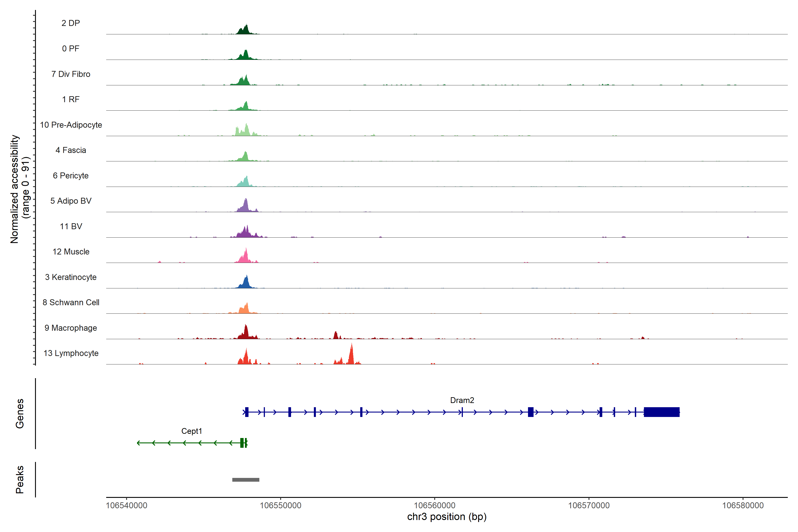Click the large Dram2 last exon block

[x=661, y=412]
